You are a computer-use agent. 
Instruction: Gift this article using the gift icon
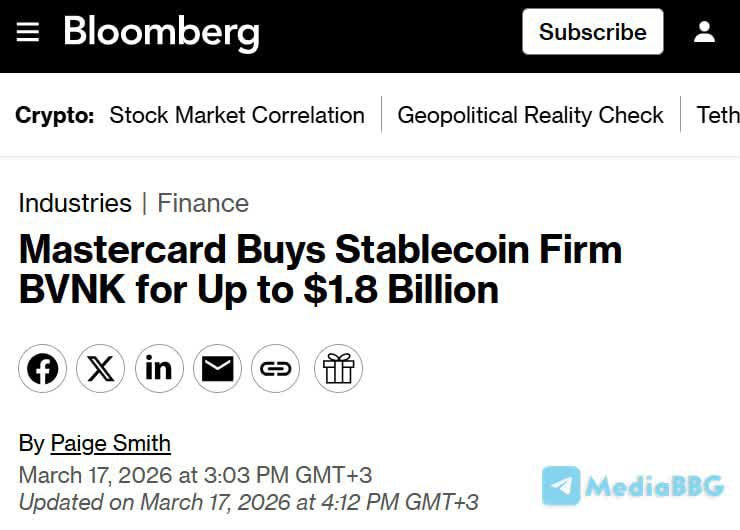(x=338, y=370)
